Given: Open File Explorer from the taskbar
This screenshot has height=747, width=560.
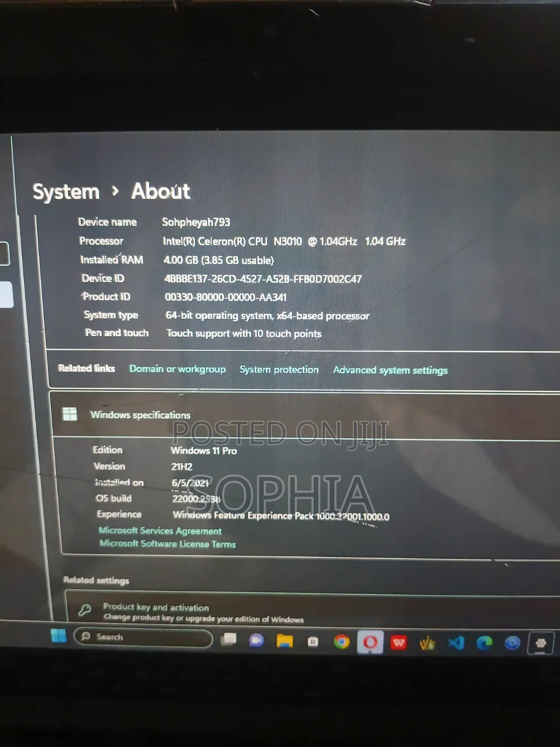Looking at the screenshot, I should 285,641.
